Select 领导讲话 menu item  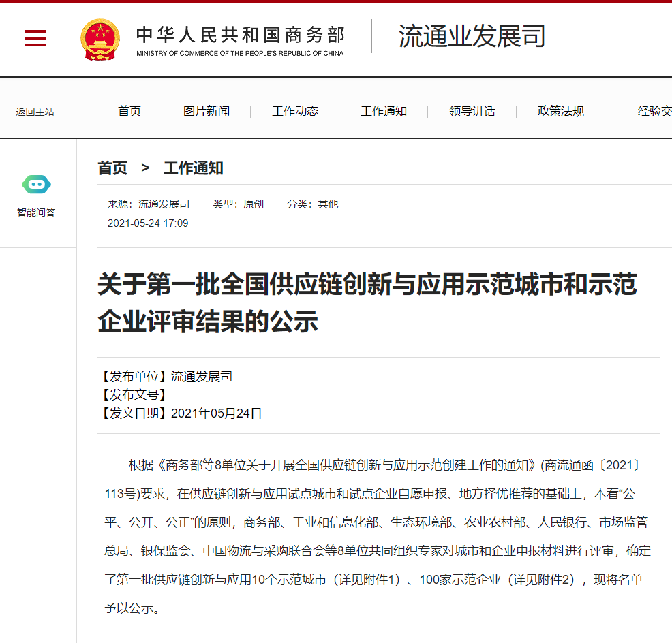click(472, 112)
